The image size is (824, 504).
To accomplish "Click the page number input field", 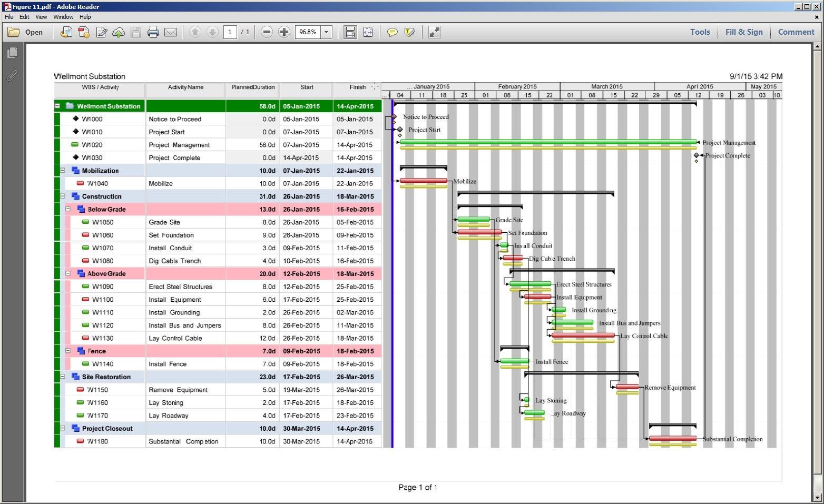I will pos(230,32).
